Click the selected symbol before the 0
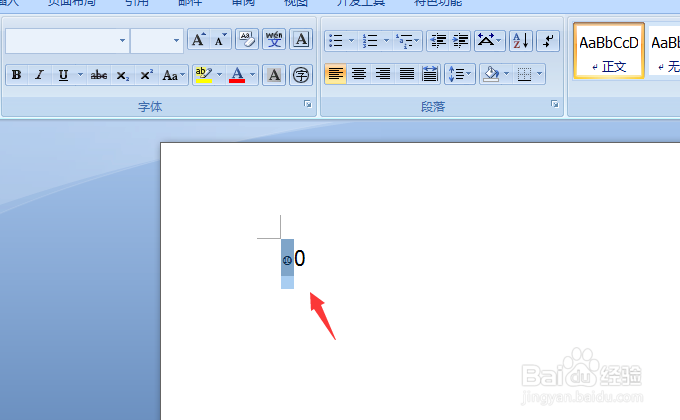Image resolution: width=680 pixels, height=420 pixels. pos(287,260)
